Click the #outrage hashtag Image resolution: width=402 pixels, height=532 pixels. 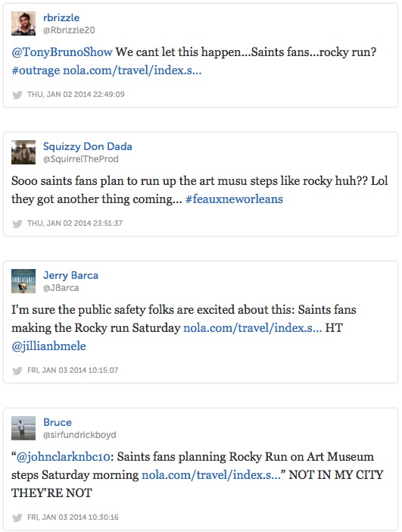click(36, 70)
